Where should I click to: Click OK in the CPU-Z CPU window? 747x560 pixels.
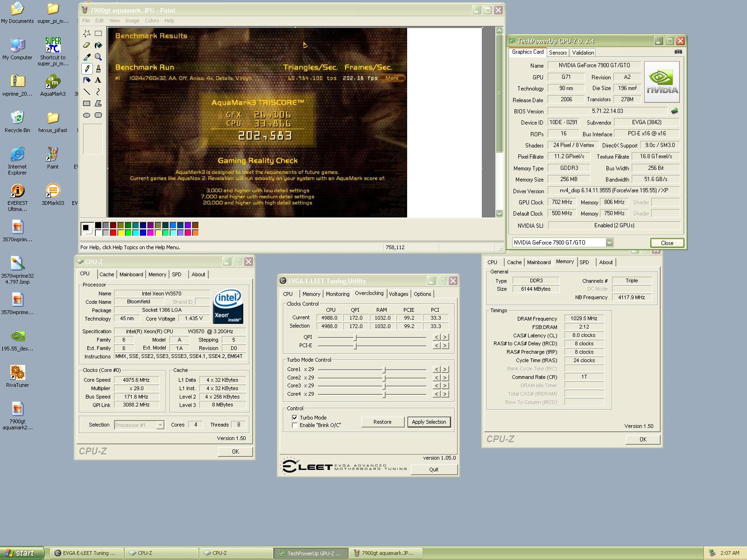(x=235, y=451)
